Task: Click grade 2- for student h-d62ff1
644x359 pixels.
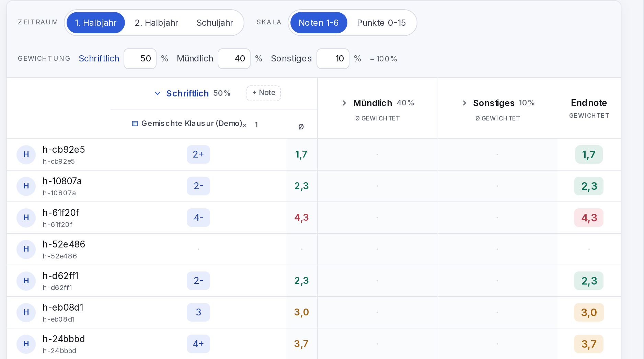Action: tap(198, 281)
